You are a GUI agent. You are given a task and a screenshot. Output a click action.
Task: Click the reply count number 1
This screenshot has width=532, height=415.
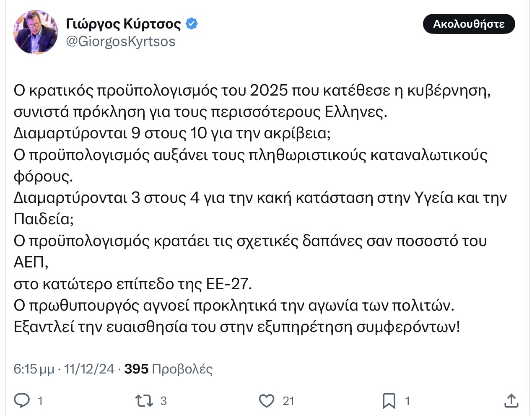(40, 401)
